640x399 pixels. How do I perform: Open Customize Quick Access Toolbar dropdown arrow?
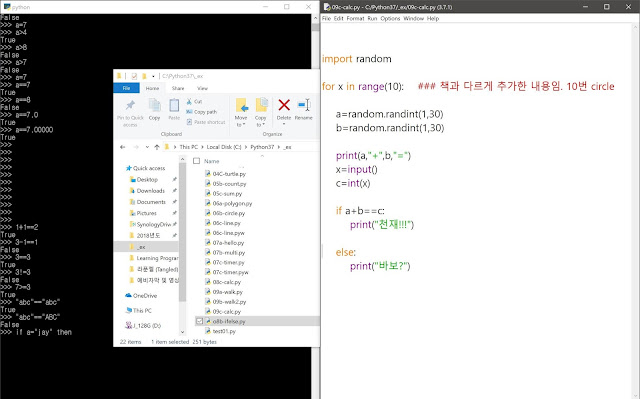click(153, 76)
